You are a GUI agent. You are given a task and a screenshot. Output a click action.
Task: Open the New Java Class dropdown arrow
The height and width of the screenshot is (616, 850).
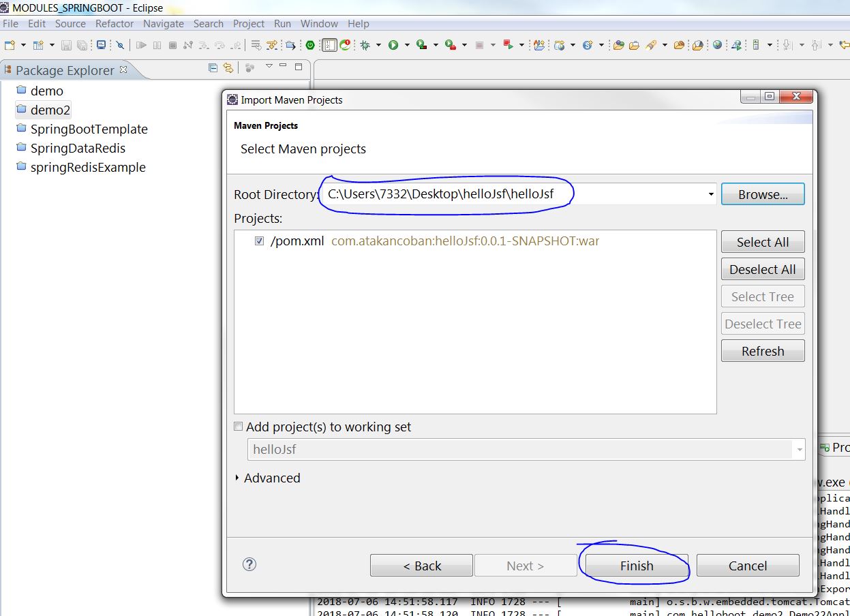(x=573, y=46)
